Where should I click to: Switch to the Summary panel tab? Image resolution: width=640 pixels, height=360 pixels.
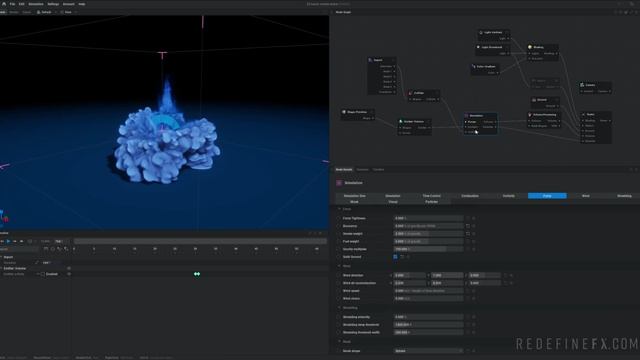(362, 169)
